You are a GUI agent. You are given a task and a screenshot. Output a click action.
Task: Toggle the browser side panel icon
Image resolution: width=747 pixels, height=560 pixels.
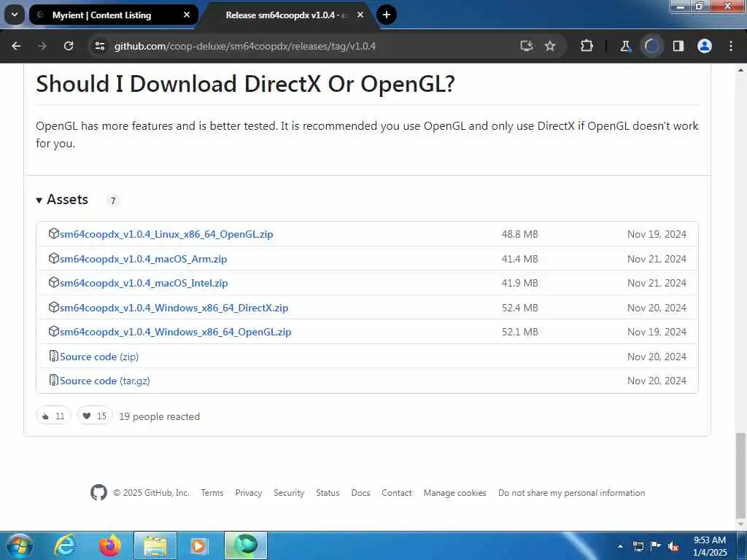[x=678, y=46]
